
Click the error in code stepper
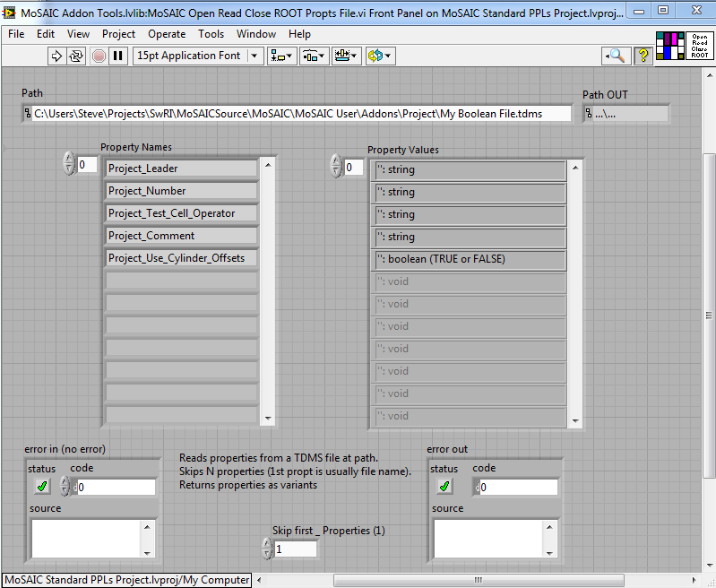coord(65,487)
